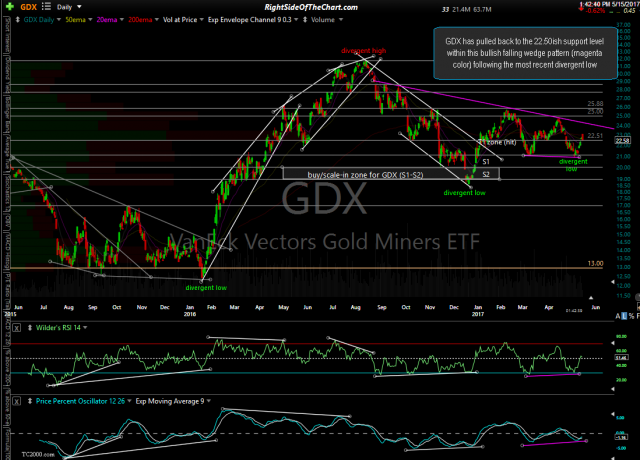Click the move arrows beside Volume
The height and width of the screenshot is (460, 640).
(305, 20)
